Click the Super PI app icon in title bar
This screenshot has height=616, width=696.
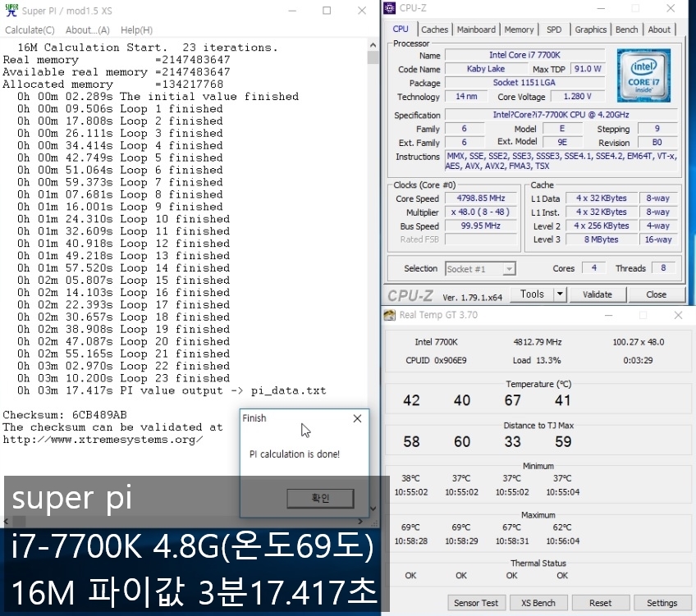(x=11, y=10)
